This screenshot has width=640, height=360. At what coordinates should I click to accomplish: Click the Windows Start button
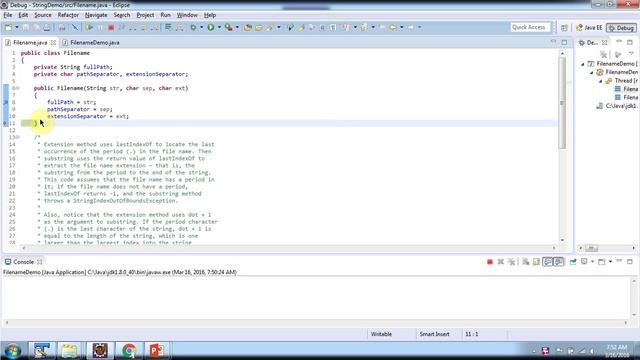point(13,351)
